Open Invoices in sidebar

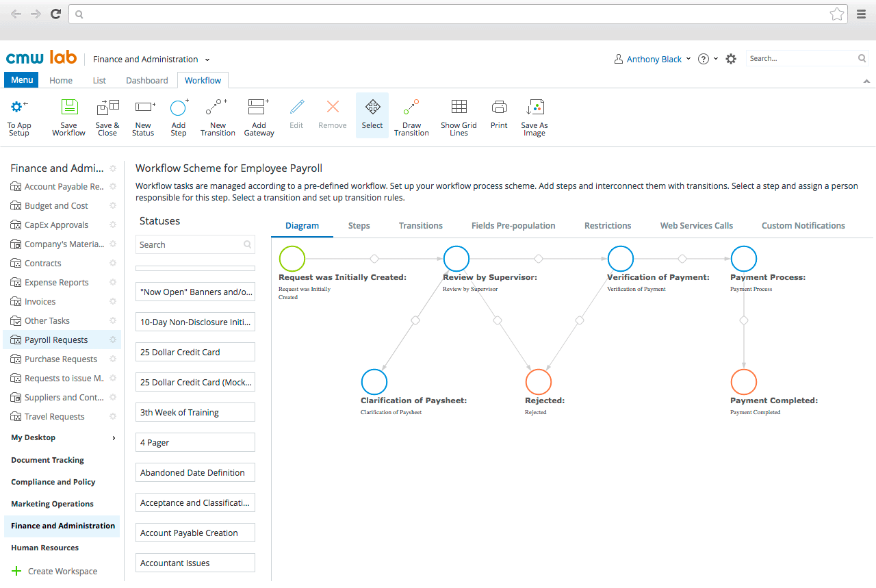(x=40, y=302)
